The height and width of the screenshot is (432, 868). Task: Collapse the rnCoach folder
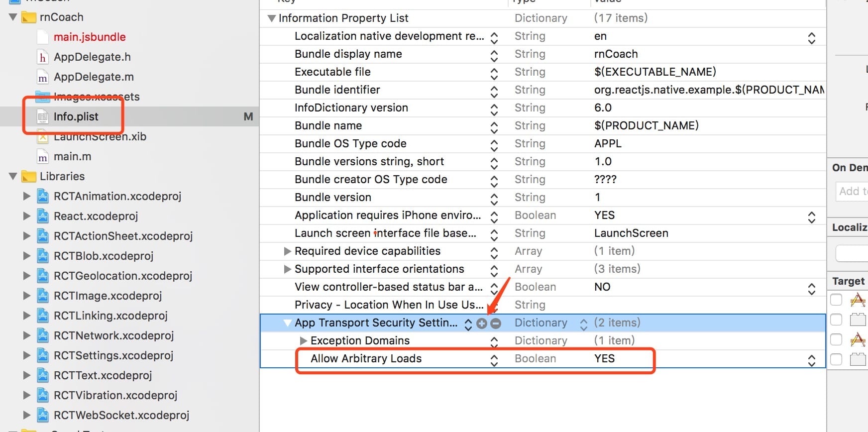pos(13,17)
